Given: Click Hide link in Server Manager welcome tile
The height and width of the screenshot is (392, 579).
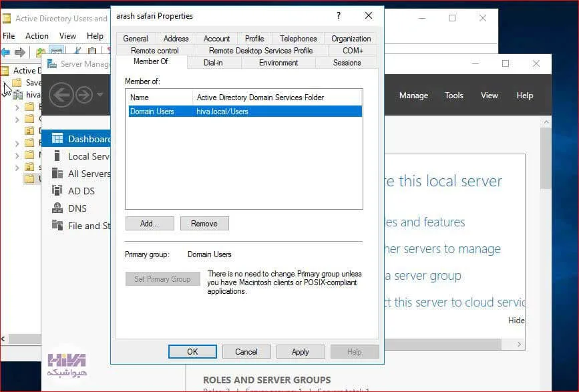Looking at the screenshot, I should point(516,321).
